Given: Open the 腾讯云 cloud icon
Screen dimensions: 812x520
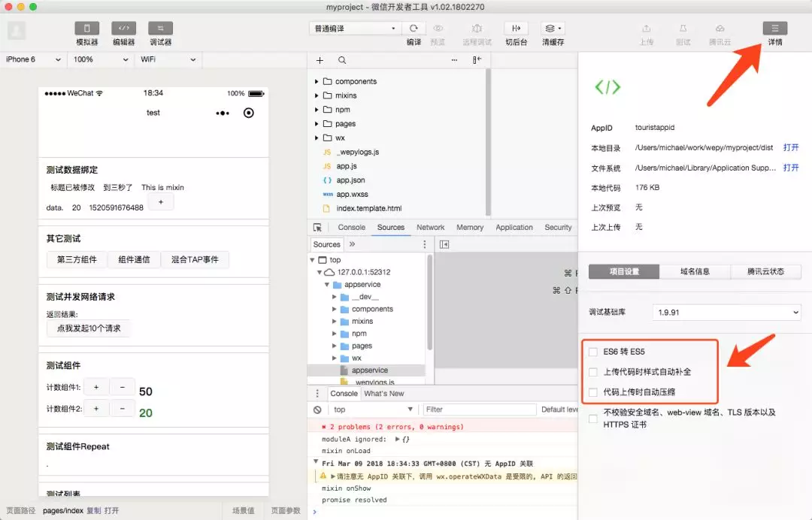Looking at the screenshot, I should click(x=720, y=29).
